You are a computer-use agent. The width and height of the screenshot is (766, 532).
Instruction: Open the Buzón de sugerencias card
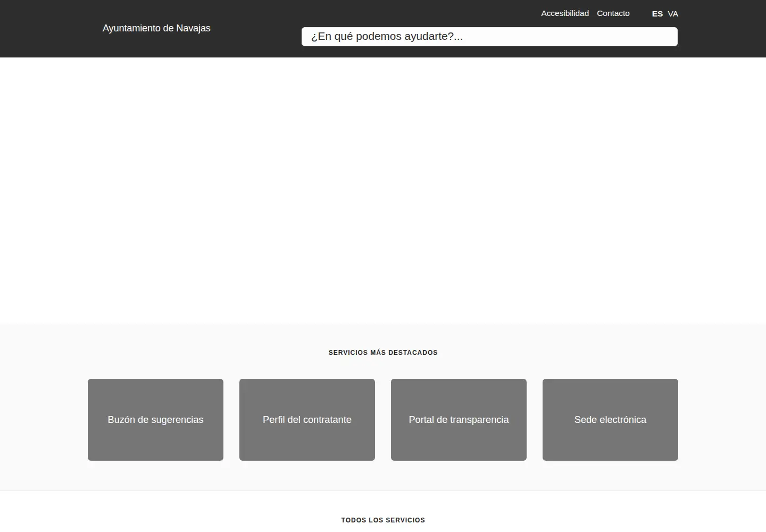tap(155, 420)
